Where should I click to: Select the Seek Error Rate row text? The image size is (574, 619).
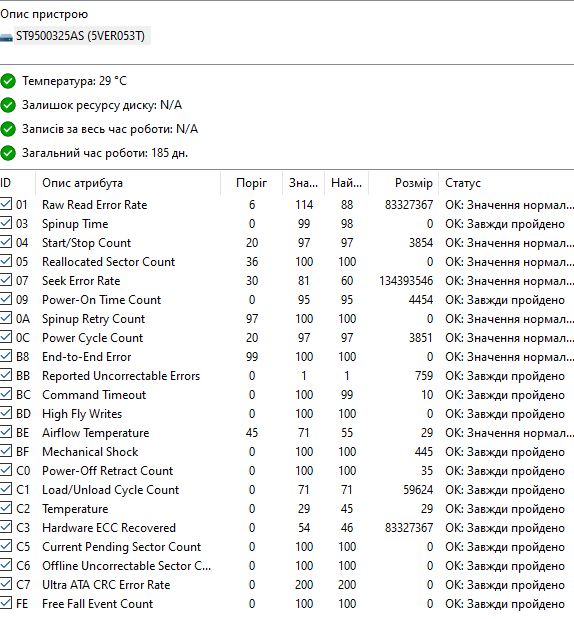[81, 281]
